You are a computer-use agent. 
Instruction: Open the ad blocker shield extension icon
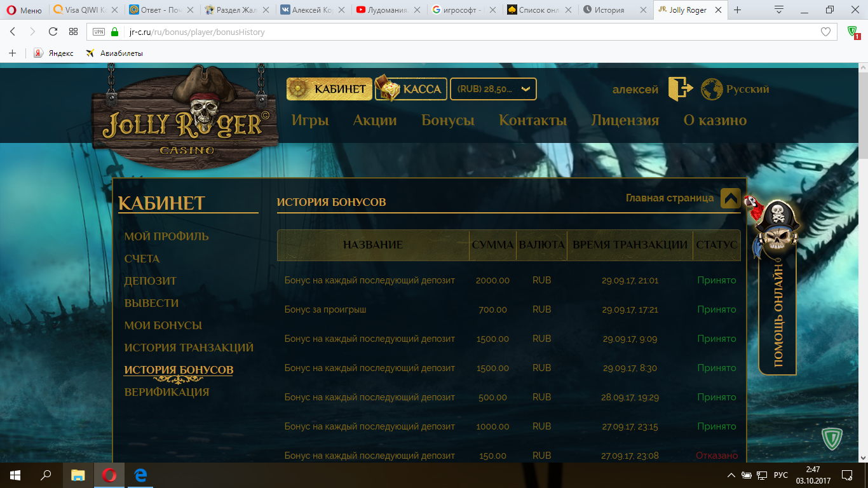[x=853, y=32]
